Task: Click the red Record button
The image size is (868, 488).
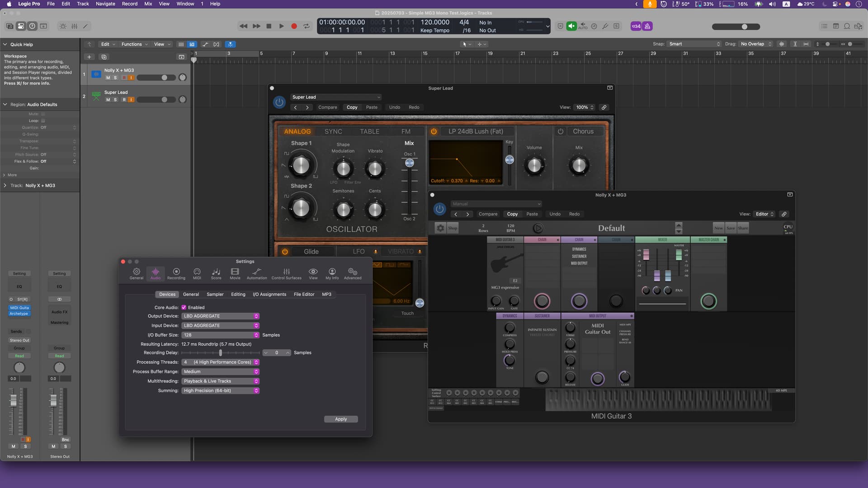Action: pyautogui.click(x=294, y=26)
